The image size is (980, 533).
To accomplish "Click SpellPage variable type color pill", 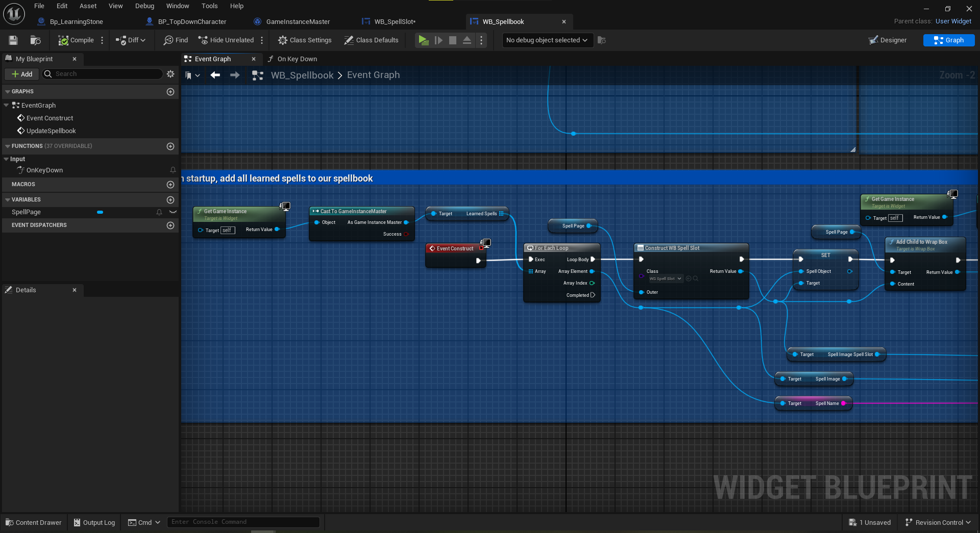I will 100,212.
